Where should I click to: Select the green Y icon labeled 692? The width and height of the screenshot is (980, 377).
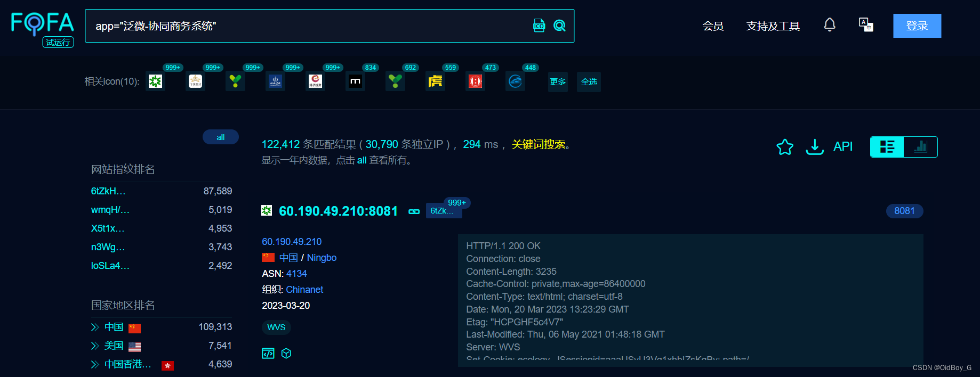click(x=395, y=81)
